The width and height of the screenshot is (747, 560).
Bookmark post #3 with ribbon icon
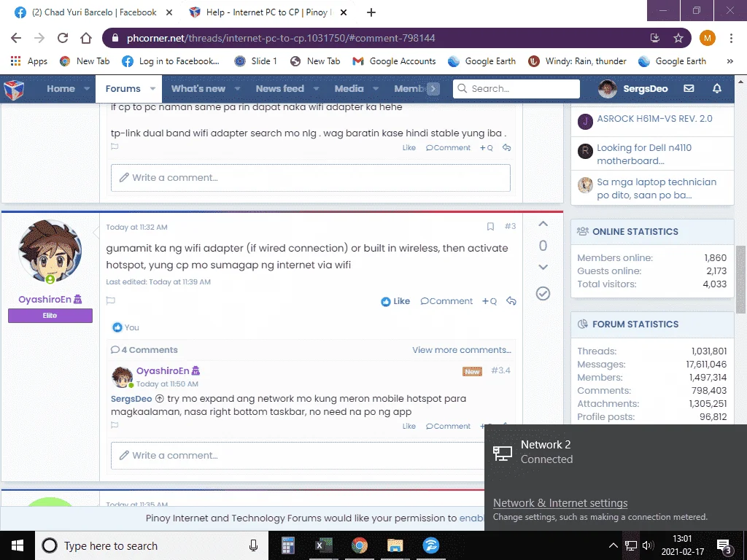pyautogui.click(x=490, y=227)
